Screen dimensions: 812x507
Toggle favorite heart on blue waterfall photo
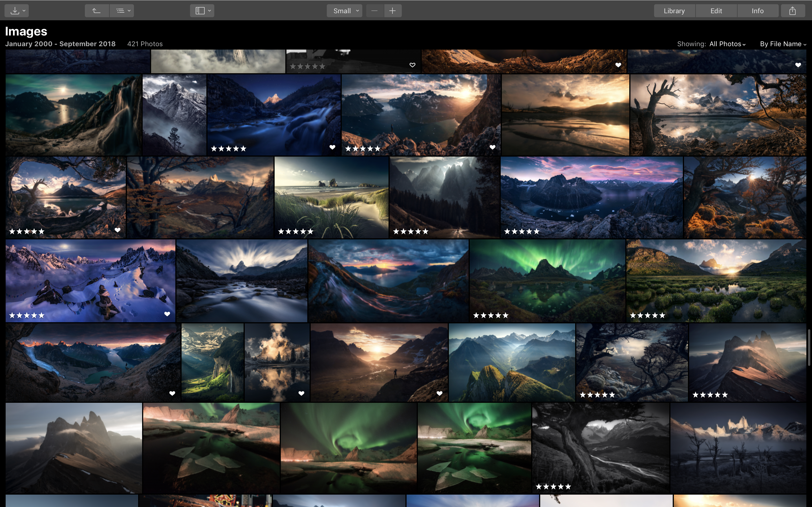click(332, 147)
